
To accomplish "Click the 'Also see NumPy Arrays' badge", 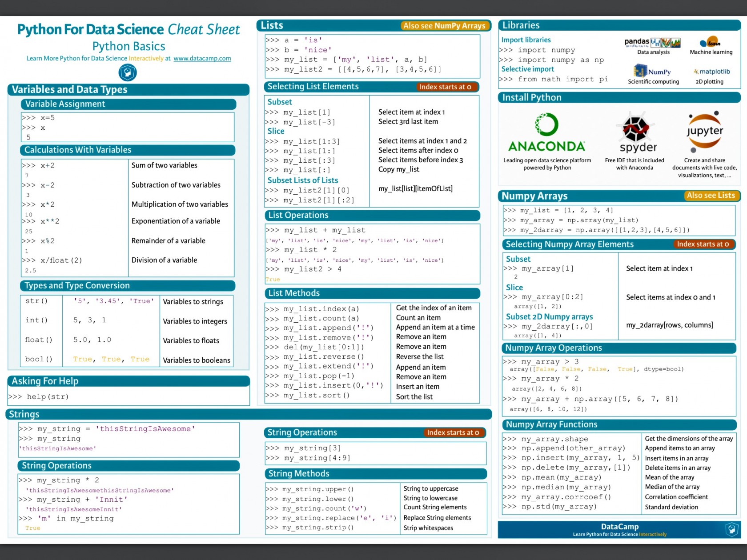I will pyautogui.click(x=444, y=26).
